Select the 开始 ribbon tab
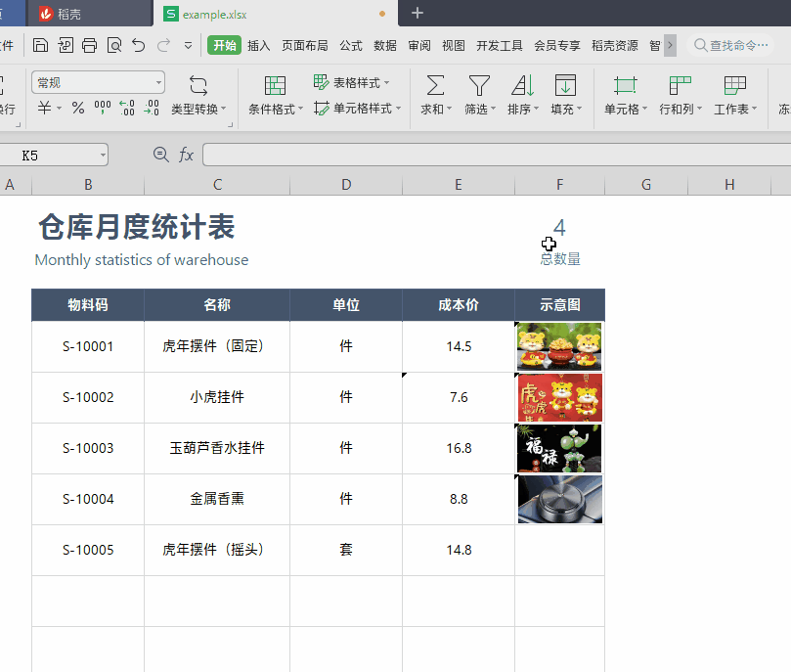This screenshot has width=791, height=672. coord(225,45)
